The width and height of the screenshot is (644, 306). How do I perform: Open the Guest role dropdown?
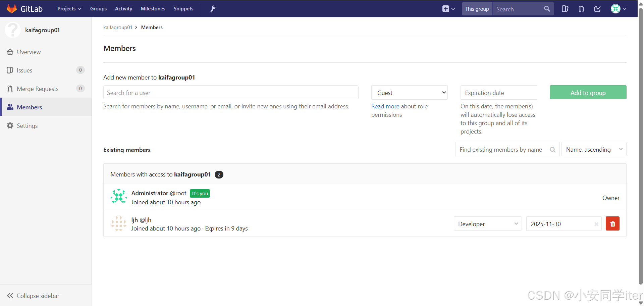point(409,93)
